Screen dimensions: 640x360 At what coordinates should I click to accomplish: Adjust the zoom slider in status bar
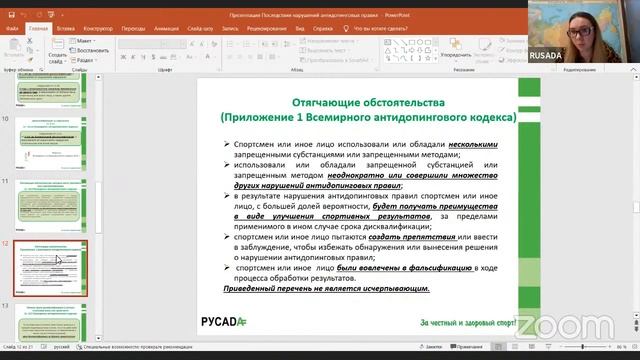582,347
